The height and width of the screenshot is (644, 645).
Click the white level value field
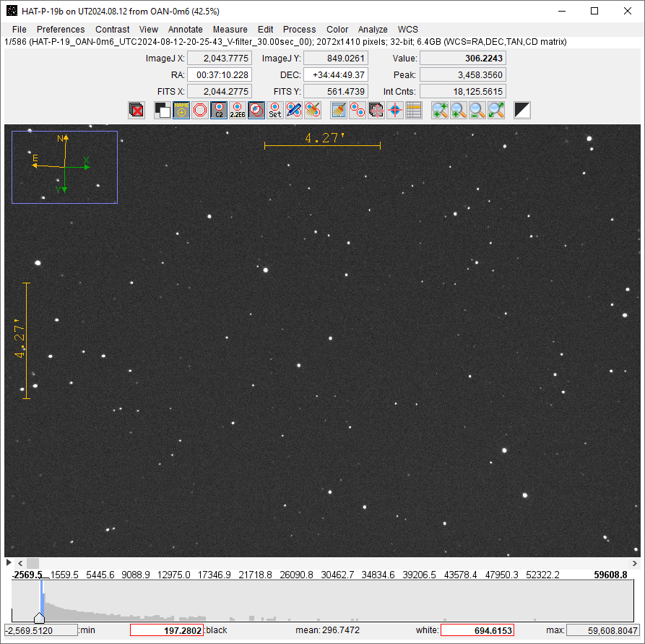click(x=477, y=630)
